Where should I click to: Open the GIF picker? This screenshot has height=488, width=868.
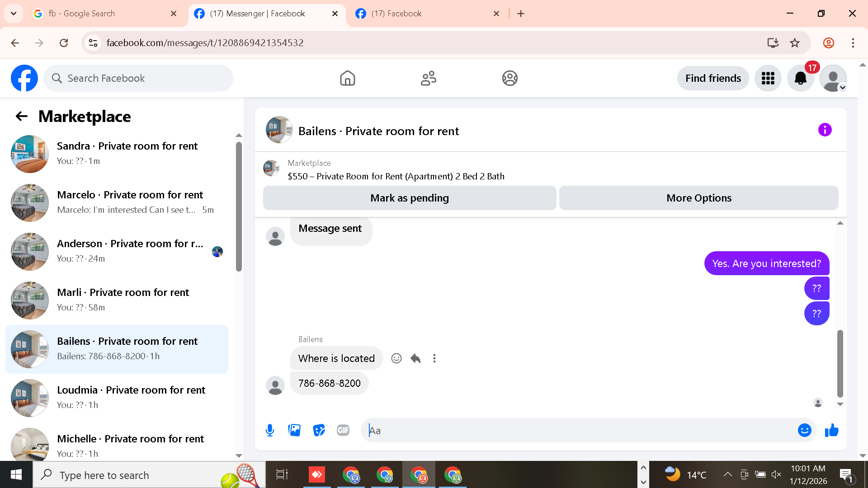(343, 430)
